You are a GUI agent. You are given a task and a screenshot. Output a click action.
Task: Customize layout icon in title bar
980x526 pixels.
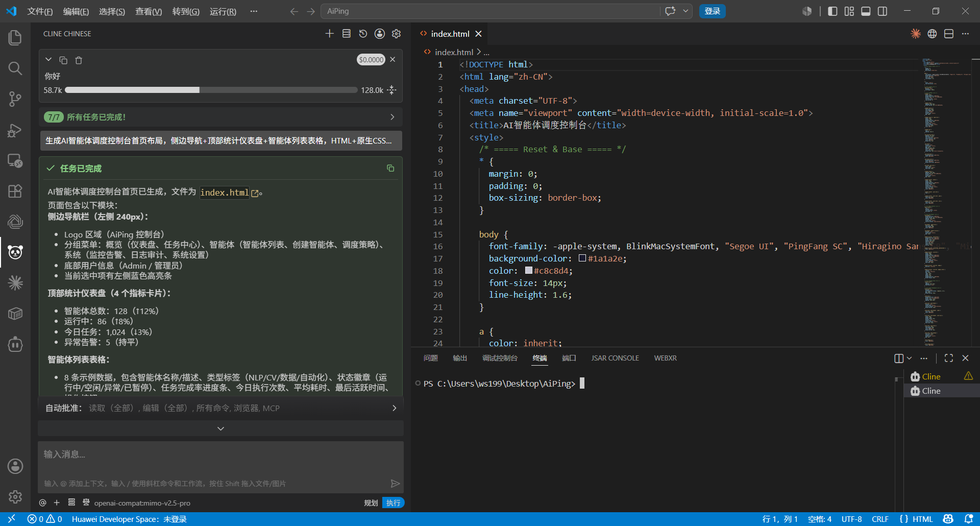pos(849,11)
